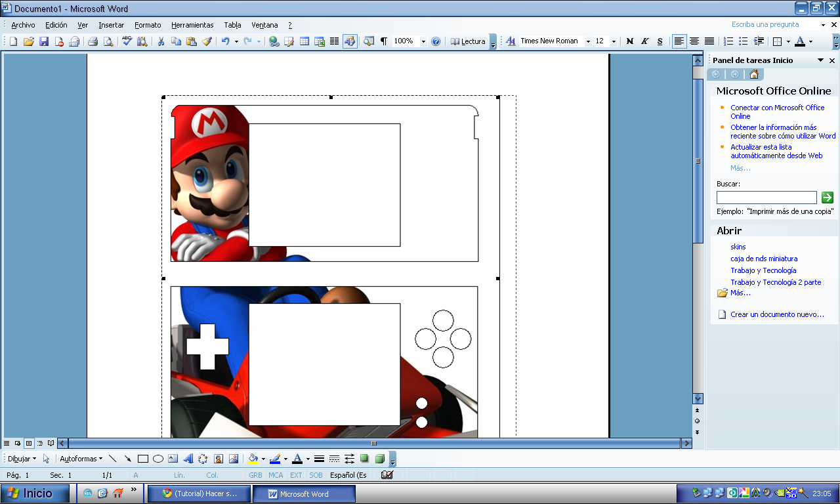
Task: Insert picture from file
Action: [x=233, y=459]
